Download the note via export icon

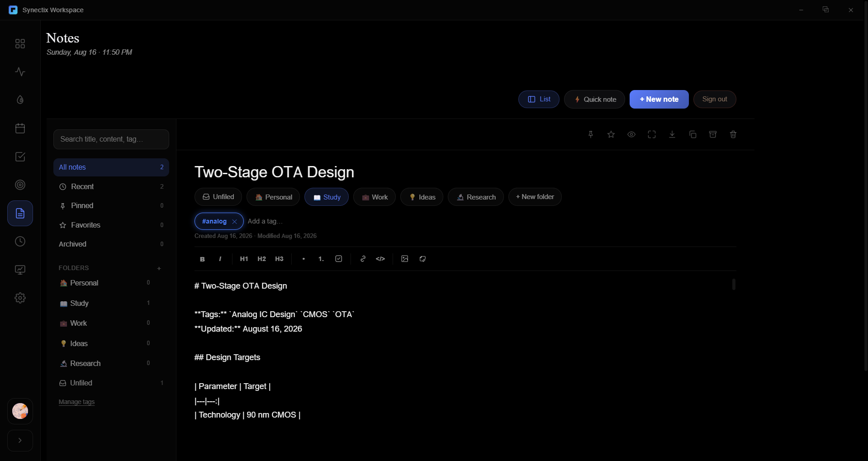pyautogui.click(x=672, y=134)
